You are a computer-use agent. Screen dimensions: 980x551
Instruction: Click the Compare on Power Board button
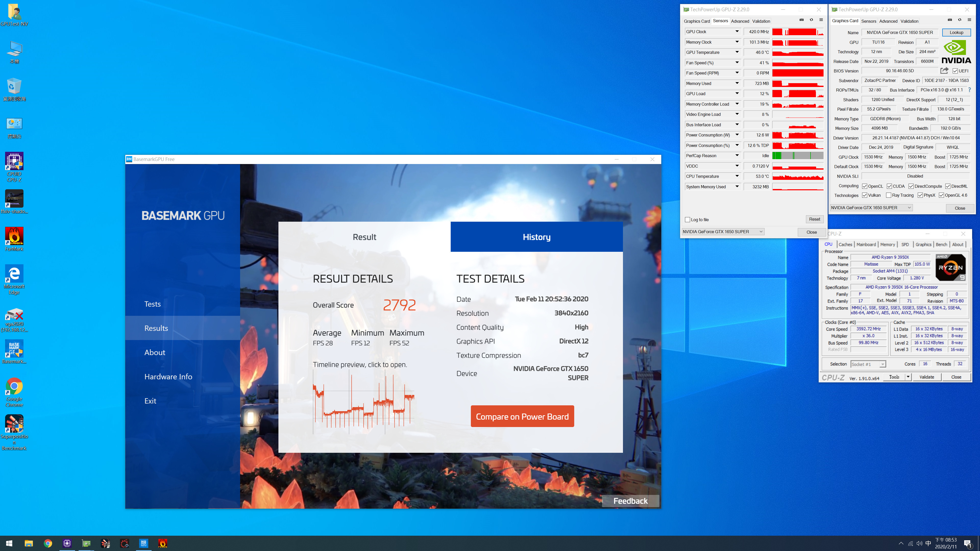coord(522,416)
